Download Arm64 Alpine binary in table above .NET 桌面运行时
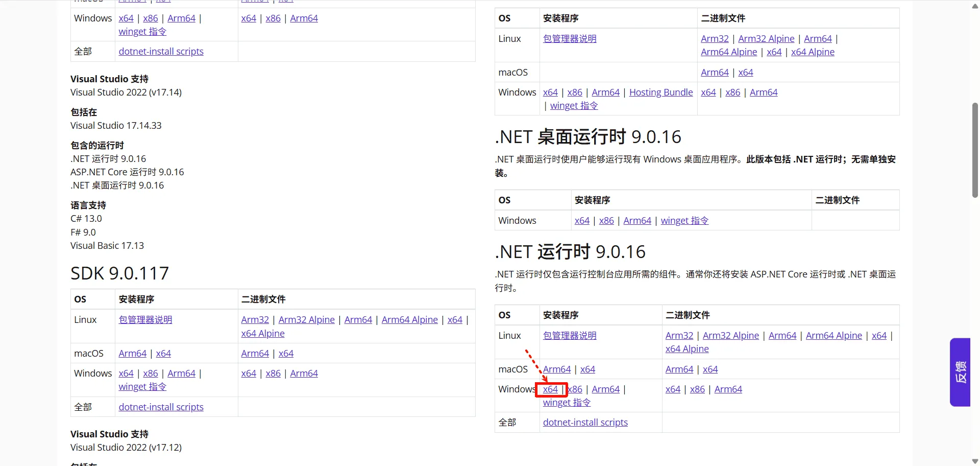The width and height of the screenshot is (980, 466). click(729, 52)
